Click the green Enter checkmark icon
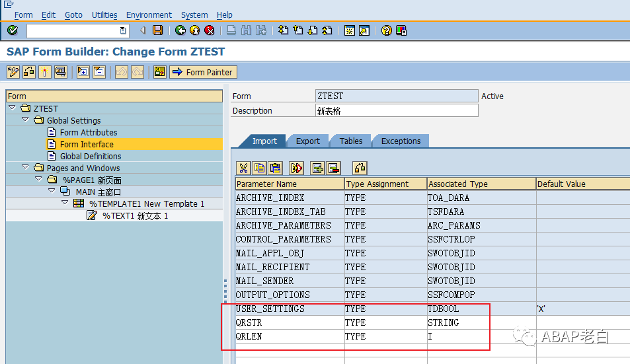 [13, 30]
